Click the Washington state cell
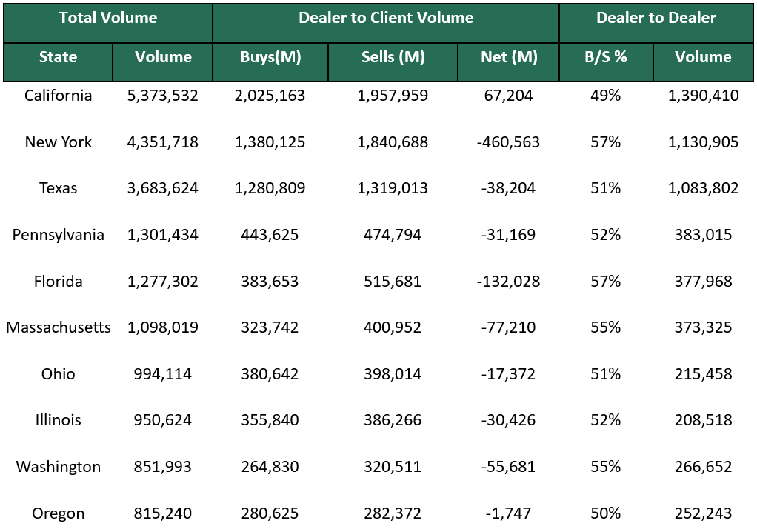Viewport: 757px width, 532px height. tap(58, 466)
